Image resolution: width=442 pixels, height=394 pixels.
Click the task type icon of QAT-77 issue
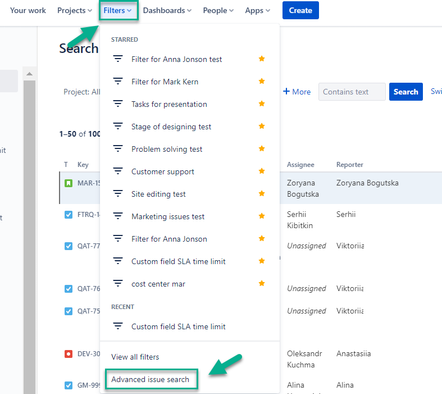[x=68, y=246]
